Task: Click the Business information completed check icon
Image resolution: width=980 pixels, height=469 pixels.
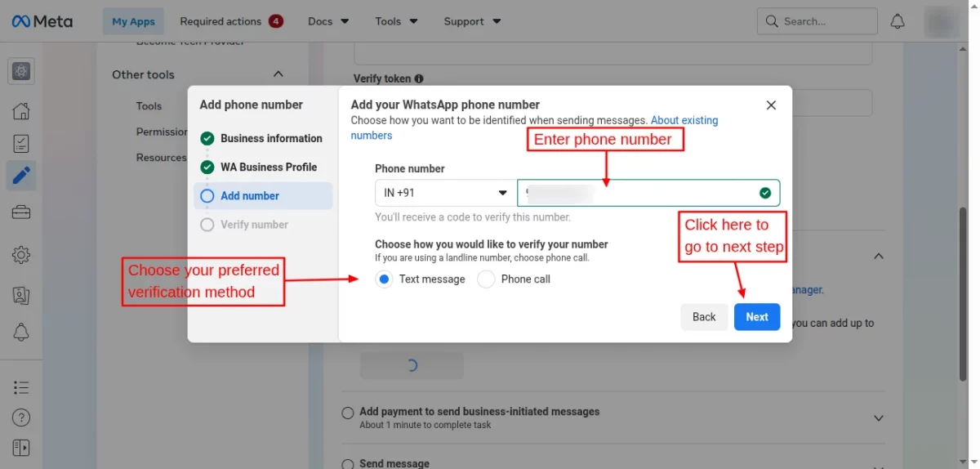Action: point(207,138)
